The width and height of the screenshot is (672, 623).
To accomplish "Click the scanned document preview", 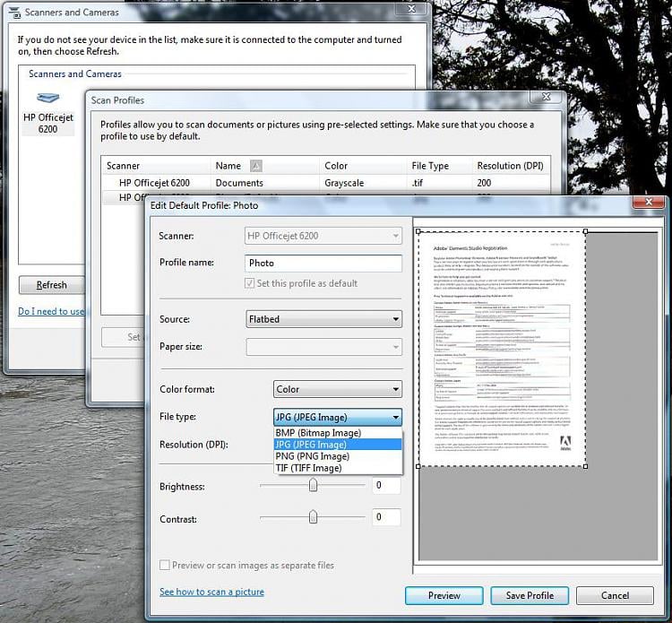I will tap(502, 349).
